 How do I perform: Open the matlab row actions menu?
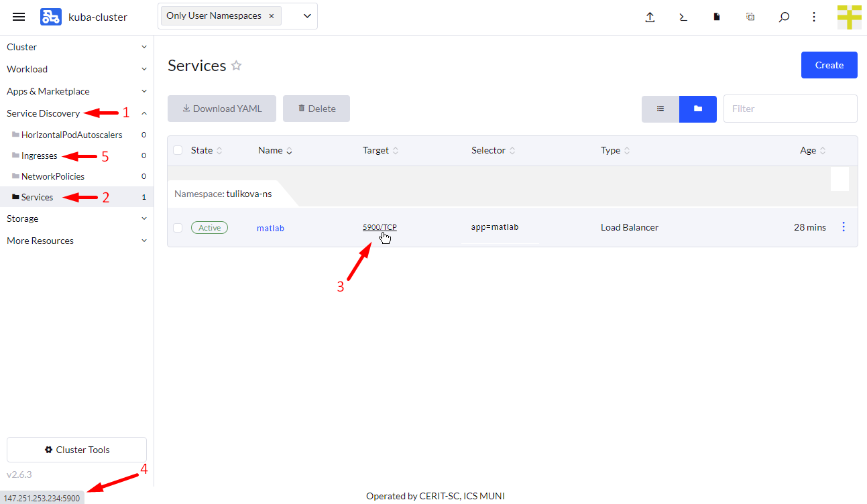[843, 227]
